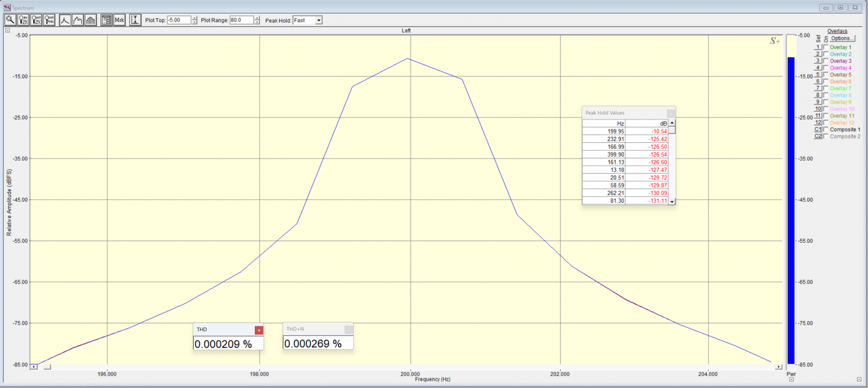Select the 199.95 Hz peak row

click(x=625, y=131)
